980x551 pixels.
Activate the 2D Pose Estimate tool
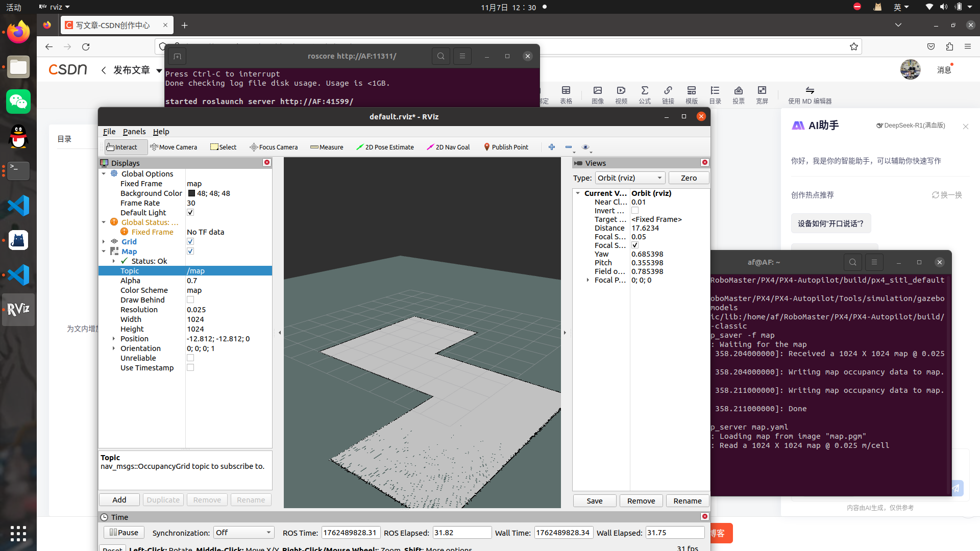click(x=385, y=147)
